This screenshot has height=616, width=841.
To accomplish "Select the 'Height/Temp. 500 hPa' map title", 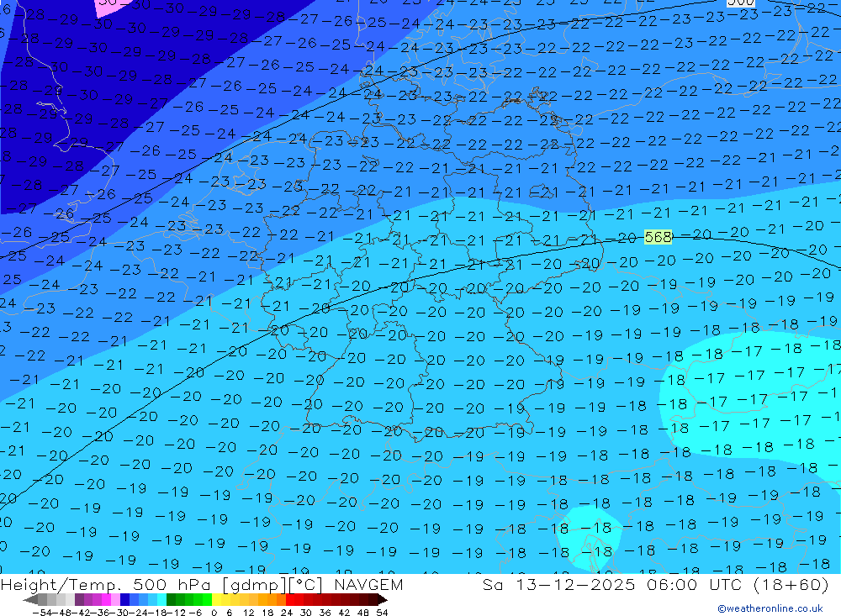I will pyautogui.click(x=108, y=585).
